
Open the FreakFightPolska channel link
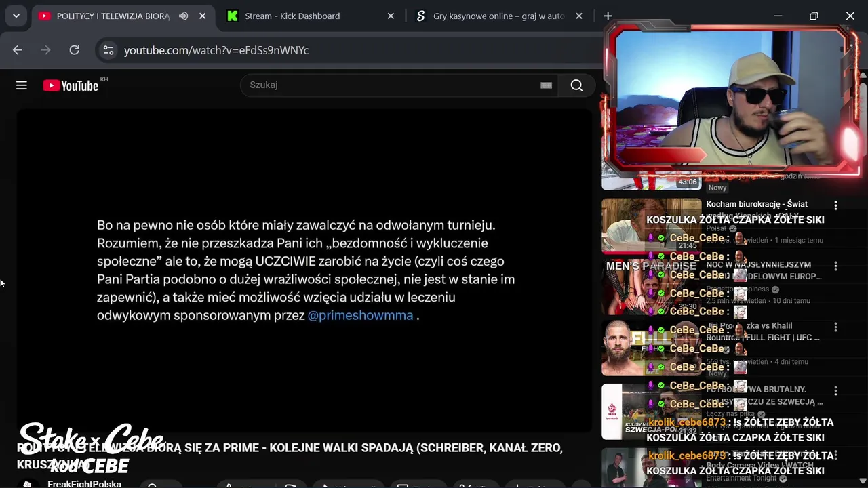coord(84,484)
